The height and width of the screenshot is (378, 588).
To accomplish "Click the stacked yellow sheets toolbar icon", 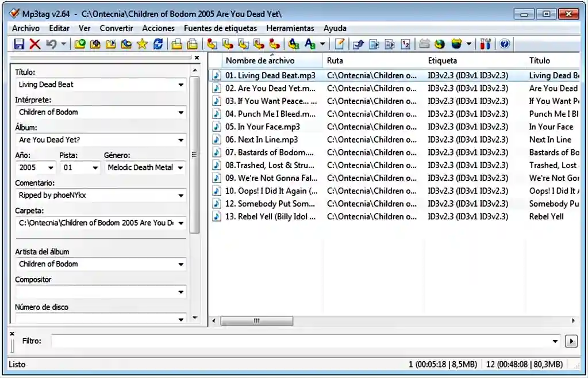I will [x=193, y=44].
